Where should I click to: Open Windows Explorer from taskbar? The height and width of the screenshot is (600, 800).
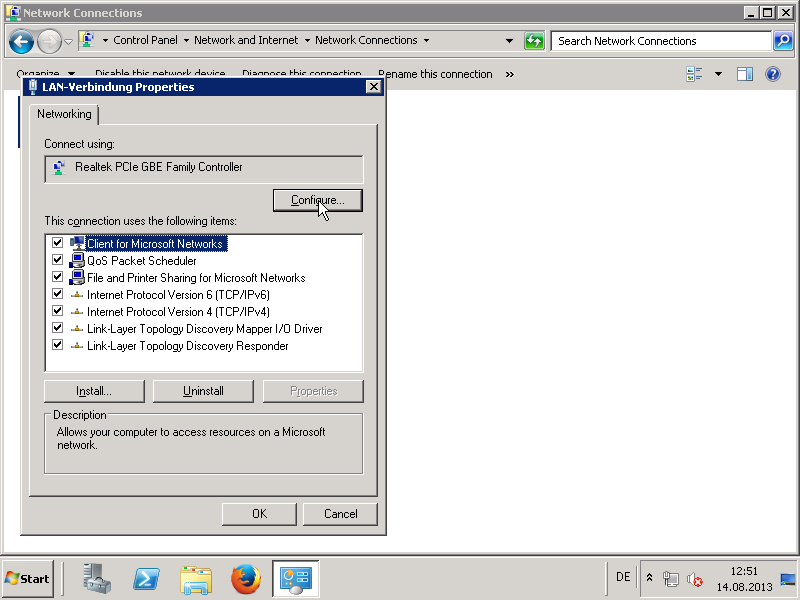tap(196, 580)
